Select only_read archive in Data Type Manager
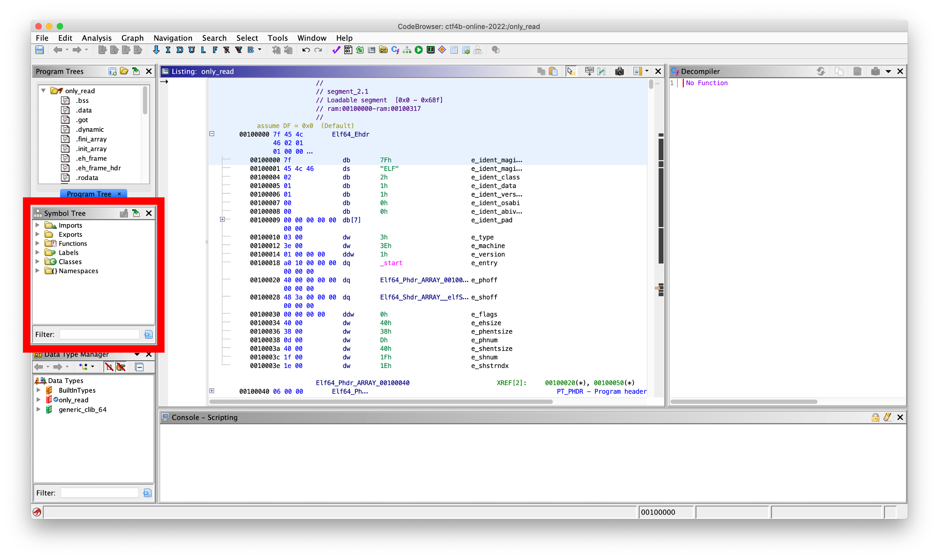The height and width of the screenshot is (560, 938). coord(73,400)
